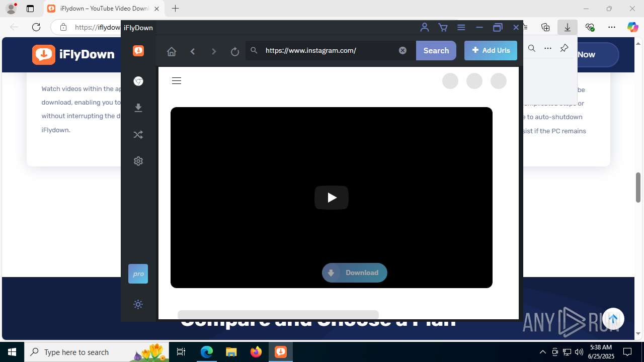Image resolution: width=644 pixels, height=362 pixels.
Task: Open the Windows Start menu
Action: pyautogui.click(x=12, y=352)
